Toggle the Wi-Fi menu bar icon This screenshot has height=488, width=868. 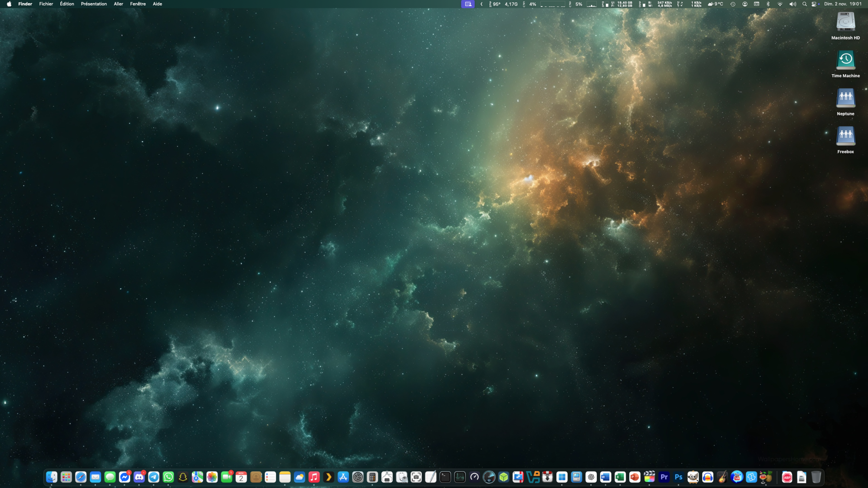(780, 4)
